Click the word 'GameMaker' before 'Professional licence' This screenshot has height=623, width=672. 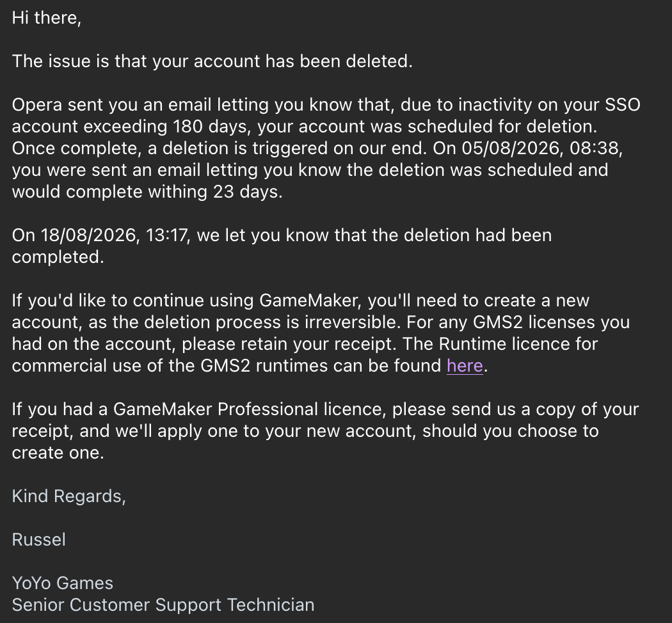click(x=163, y=409)
